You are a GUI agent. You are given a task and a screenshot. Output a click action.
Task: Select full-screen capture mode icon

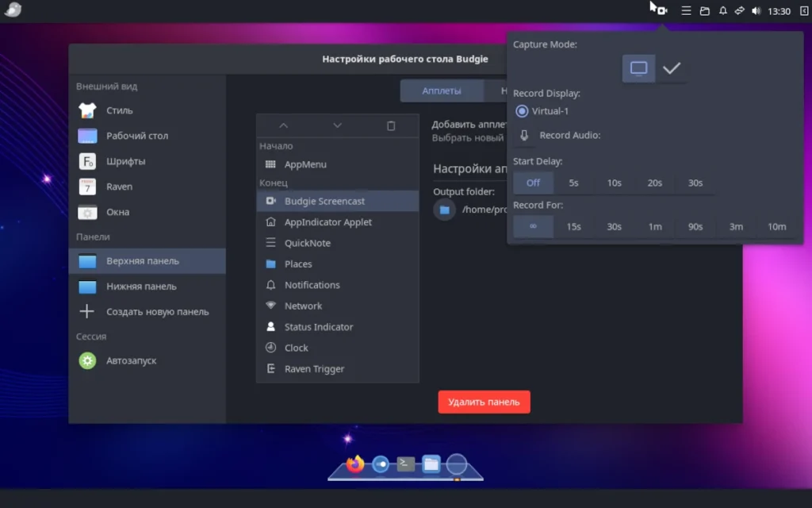(638, 68)
